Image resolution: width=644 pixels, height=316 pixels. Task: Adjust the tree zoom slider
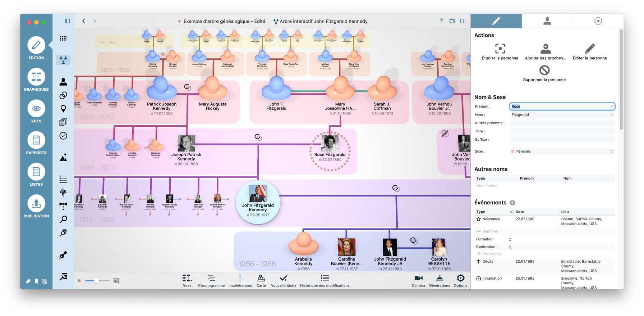pos(97,281)
